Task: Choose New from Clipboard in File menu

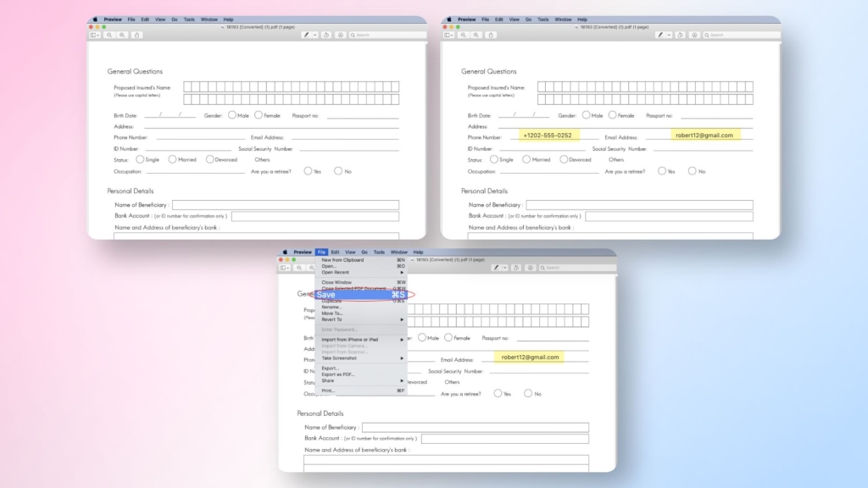Action: point(361,260)
